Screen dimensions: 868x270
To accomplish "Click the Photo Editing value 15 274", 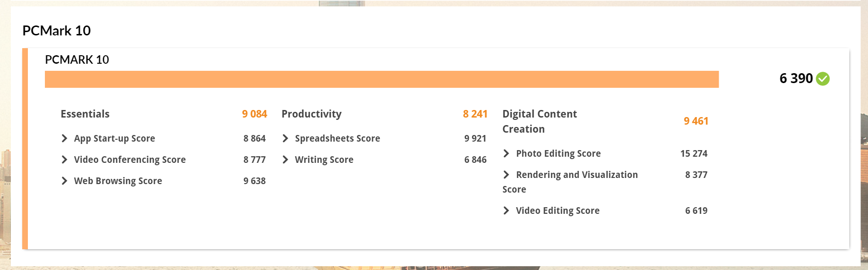I will [x=694, y=153].
